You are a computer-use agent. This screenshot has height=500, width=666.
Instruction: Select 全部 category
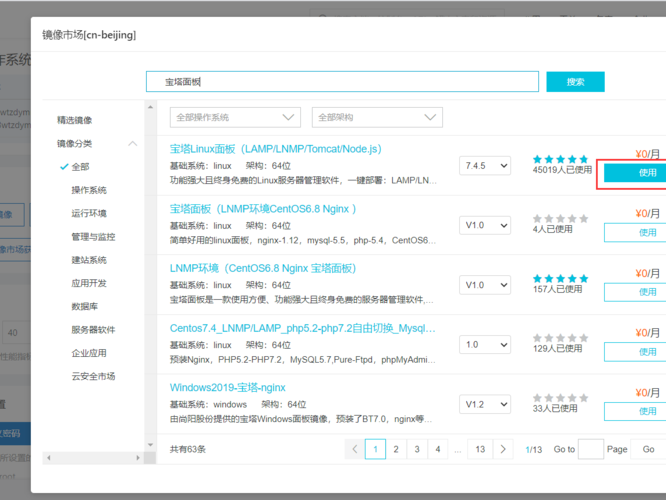coord(80,167)
